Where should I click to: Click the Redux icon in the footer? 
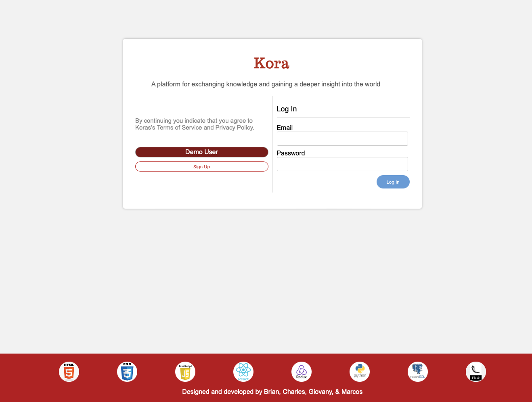301,371
